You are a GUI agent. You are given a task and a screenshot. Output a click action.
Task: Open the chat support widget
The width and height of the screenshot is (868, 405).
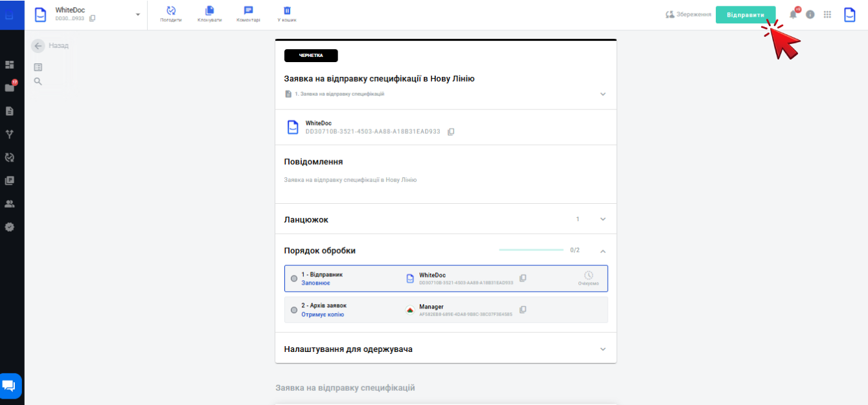coord(10,386)
